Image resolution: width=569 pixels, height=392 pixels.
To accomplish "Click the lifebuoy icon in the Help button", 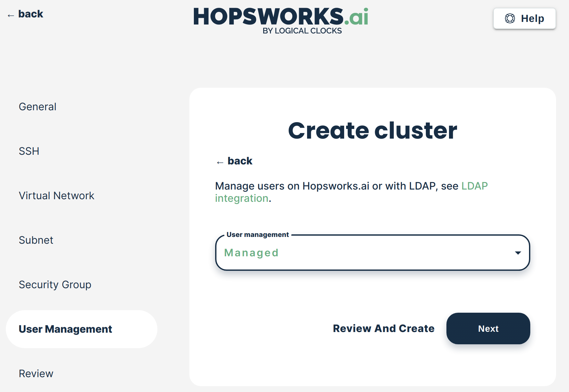I will point(510,19).
